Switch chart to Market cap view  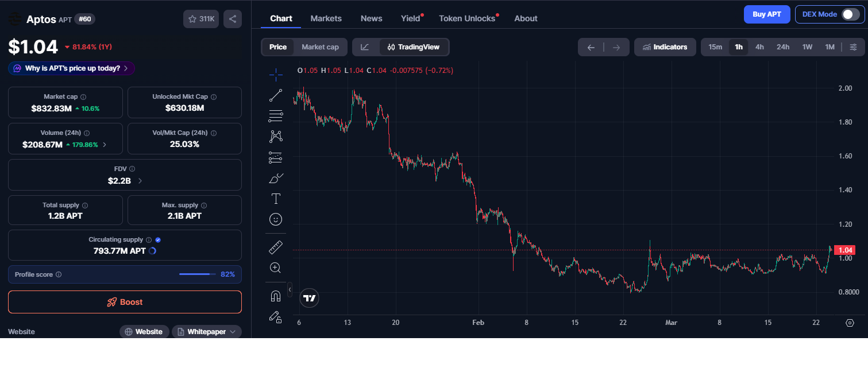point(320,47)
